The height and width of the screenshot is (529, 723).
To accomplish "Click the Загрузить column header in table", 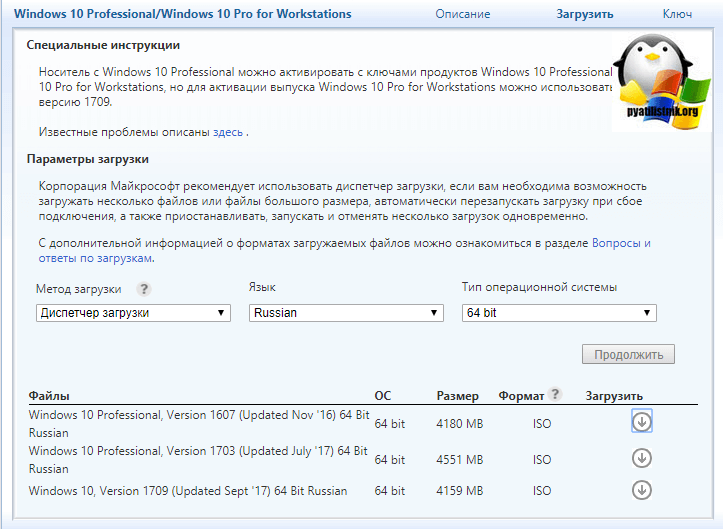I will (x=614, y=396).
